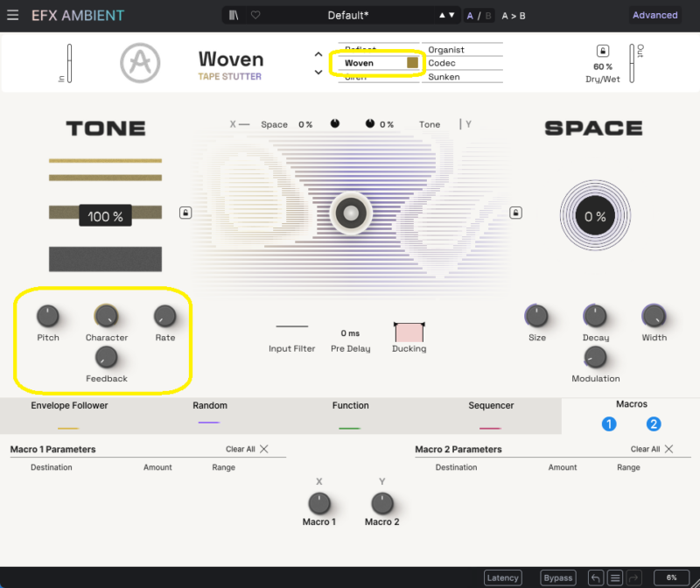Click the undo arrow in bottom bar
The height and width of the screenshot is (588, 700).
[596, 577]
